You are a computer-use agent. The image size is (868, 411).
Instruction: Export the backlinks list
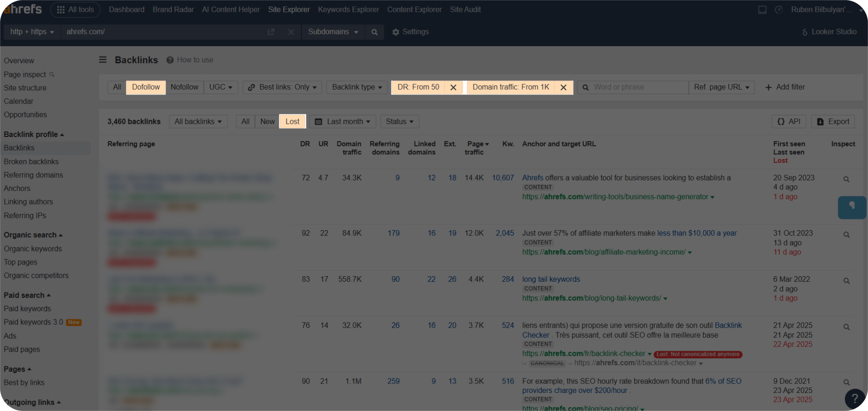coord(833,122)
